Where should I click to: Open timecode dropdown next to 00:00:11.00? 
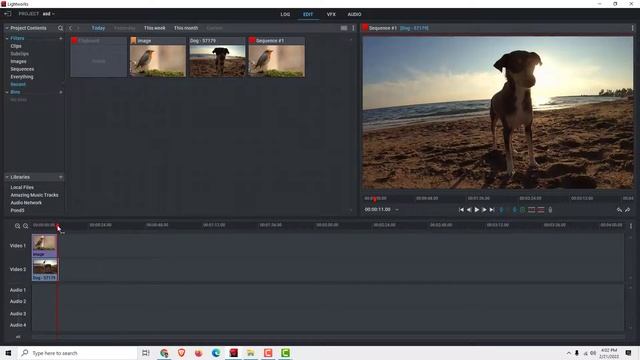(397, 210)
